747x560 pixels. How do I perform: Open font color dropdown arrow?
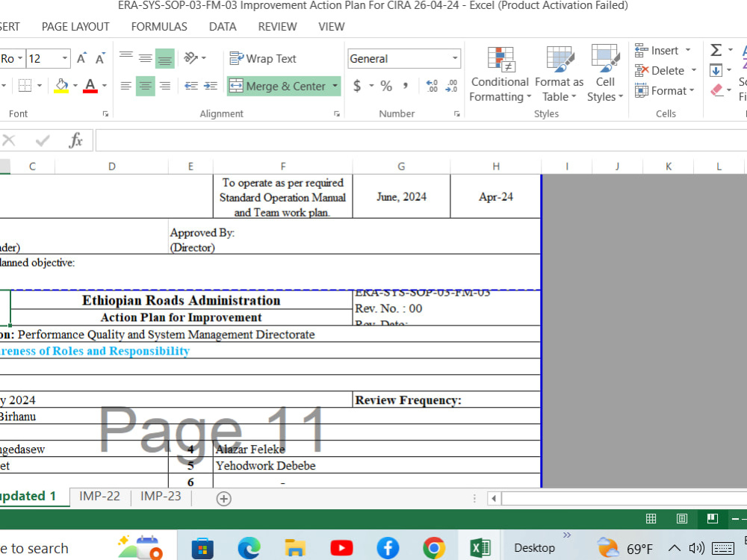(x=105, y=86)
